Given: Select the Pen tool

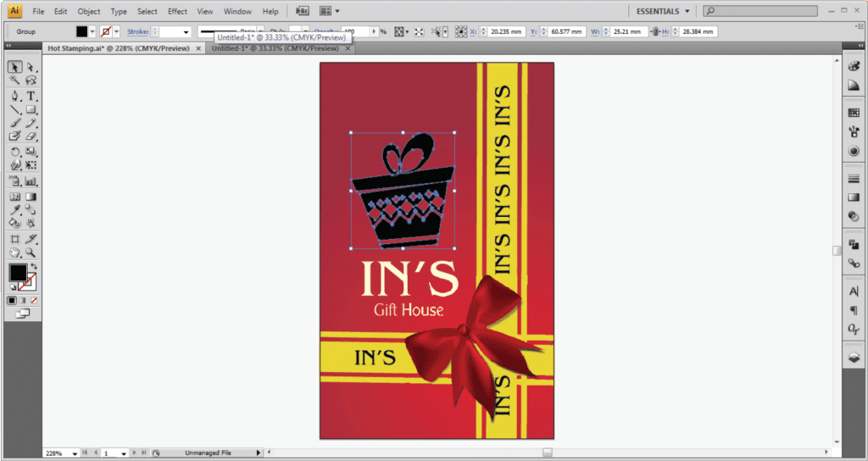Looking at the screenshot, I should click(14, 96).
